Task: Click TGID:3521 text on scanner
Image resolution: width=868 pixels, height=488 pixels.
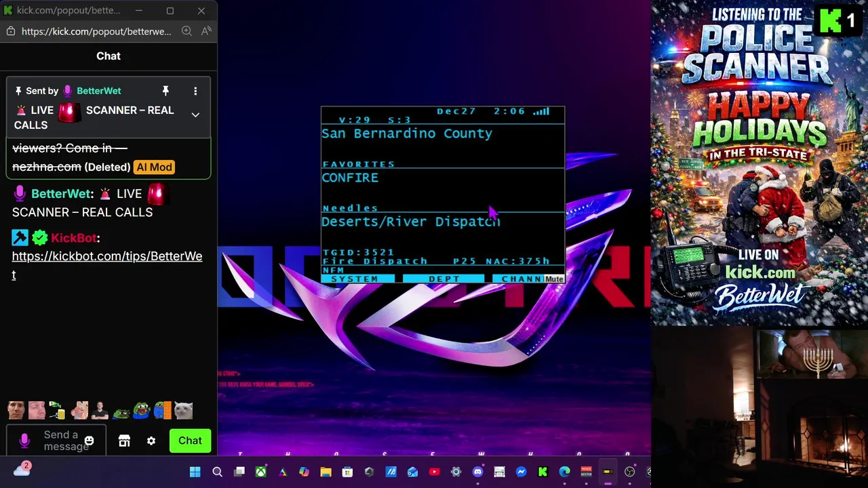Action: [x=358, y=252]
